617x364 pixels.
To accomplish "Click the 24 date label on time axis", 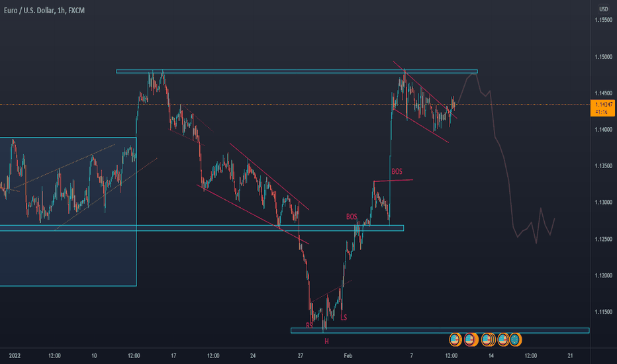I will coord(253,356).
